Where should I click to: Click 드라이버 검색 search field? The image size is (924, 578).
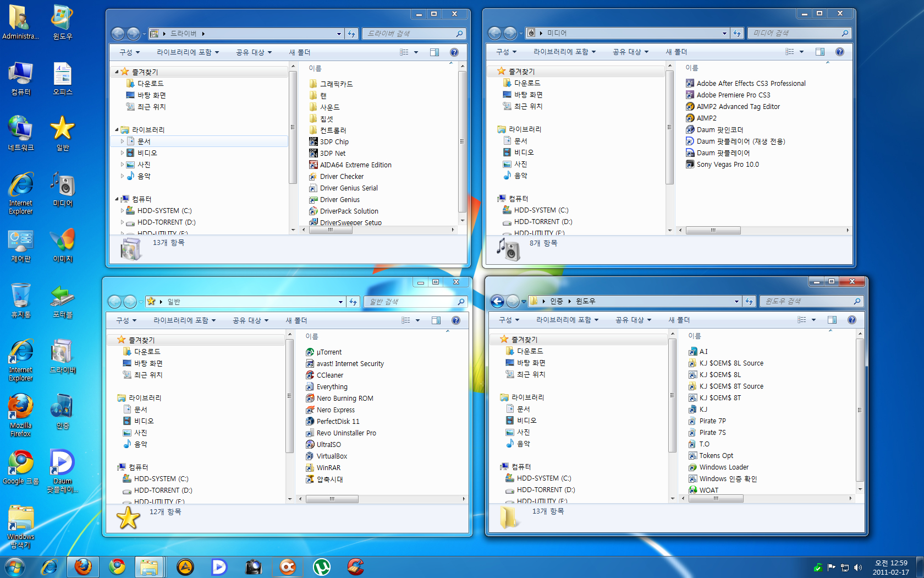coord(415,34)
